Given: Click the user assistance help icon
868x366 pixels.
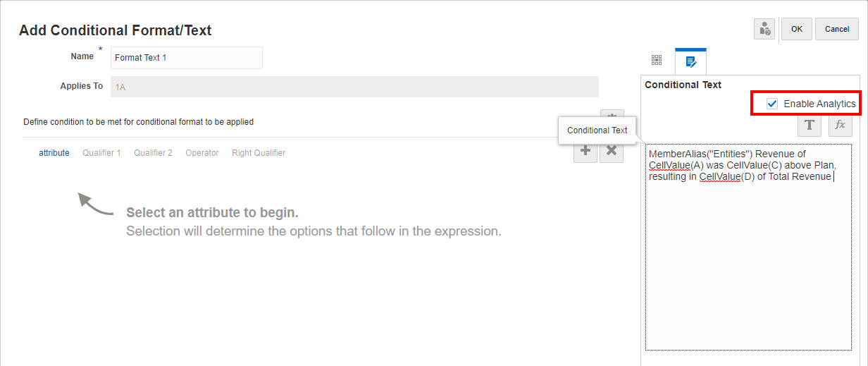Looking at the screenshot, I should click(x=764, y=29).
